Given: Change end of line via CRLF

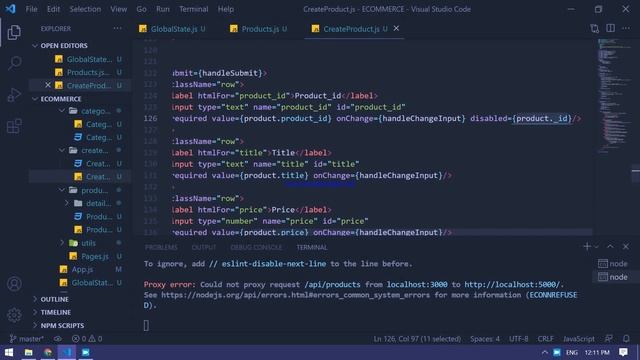Looking at the screenshot, I should point(545,339).
